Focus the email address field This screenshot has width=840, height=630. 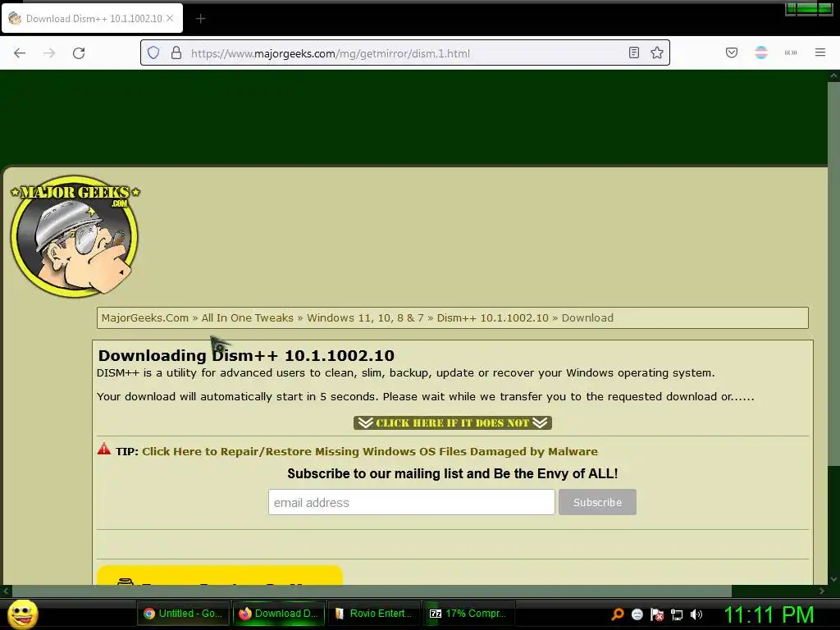click(412, 502)
